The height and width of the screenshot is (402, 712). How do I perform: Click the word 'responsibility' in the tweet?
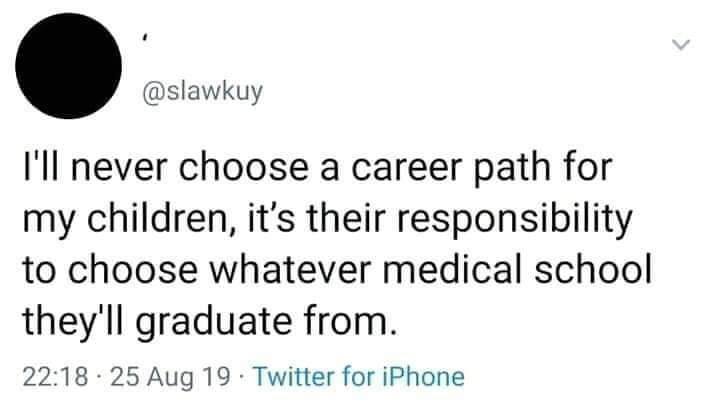[x=514, y=219]
